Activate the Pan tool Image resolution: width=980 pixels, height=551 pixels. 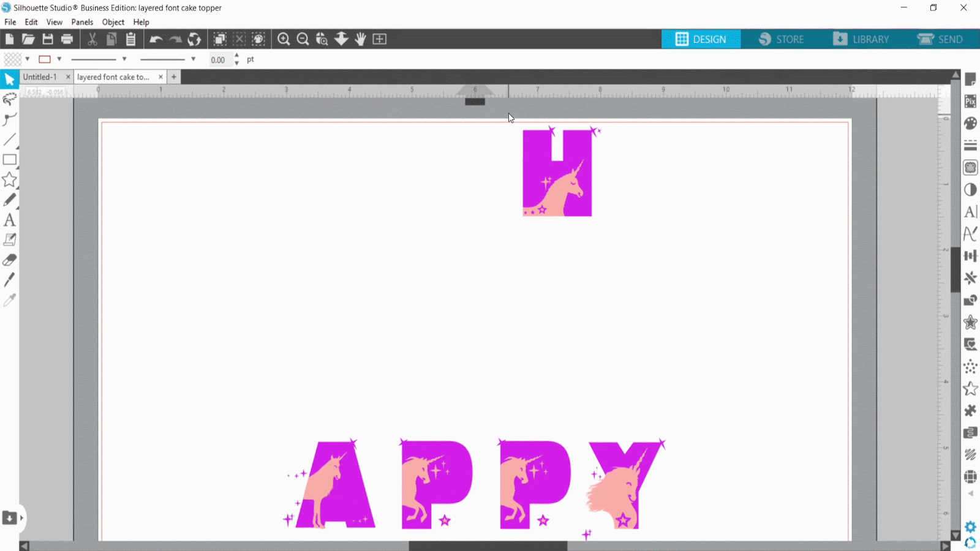pyautogui.click(x=360, y=39)
